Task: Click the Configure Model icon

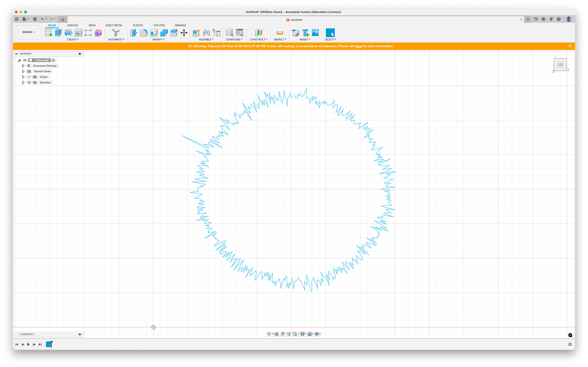Action: point(229,33)
